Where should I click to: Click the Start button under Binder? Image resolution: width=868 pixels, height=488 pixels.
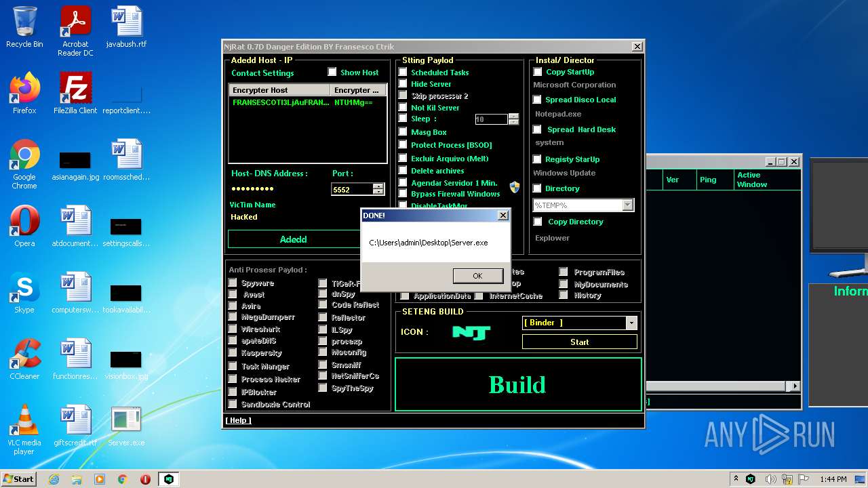580,342
